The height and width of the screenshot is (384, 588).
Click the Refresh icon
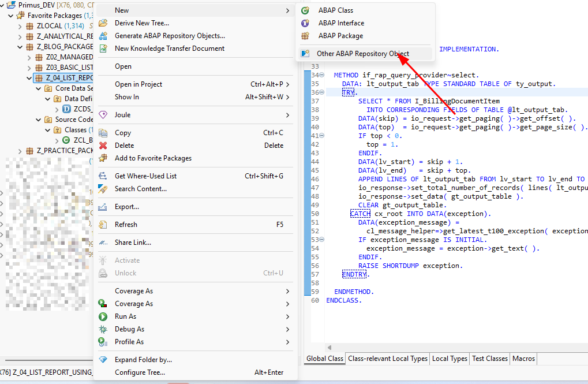(x=103, y=225)
